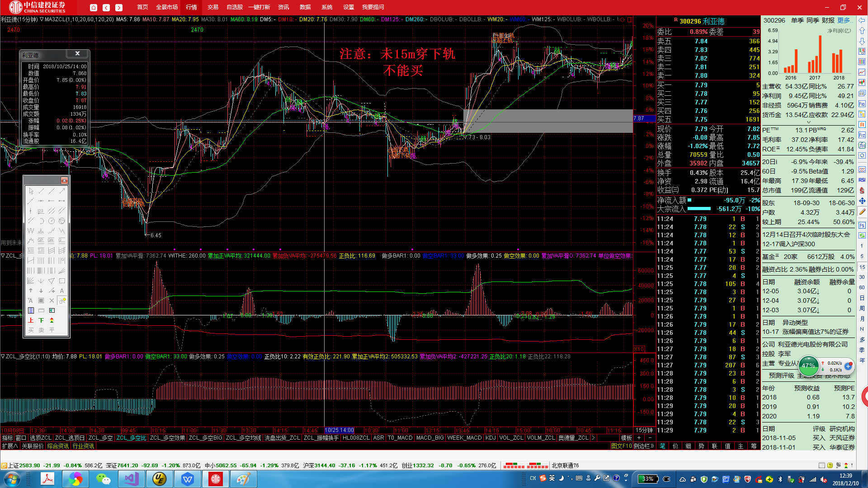Click the left arrow at top of right sidebar
This screenshot has width=868, height=488.
coord(862,20)
